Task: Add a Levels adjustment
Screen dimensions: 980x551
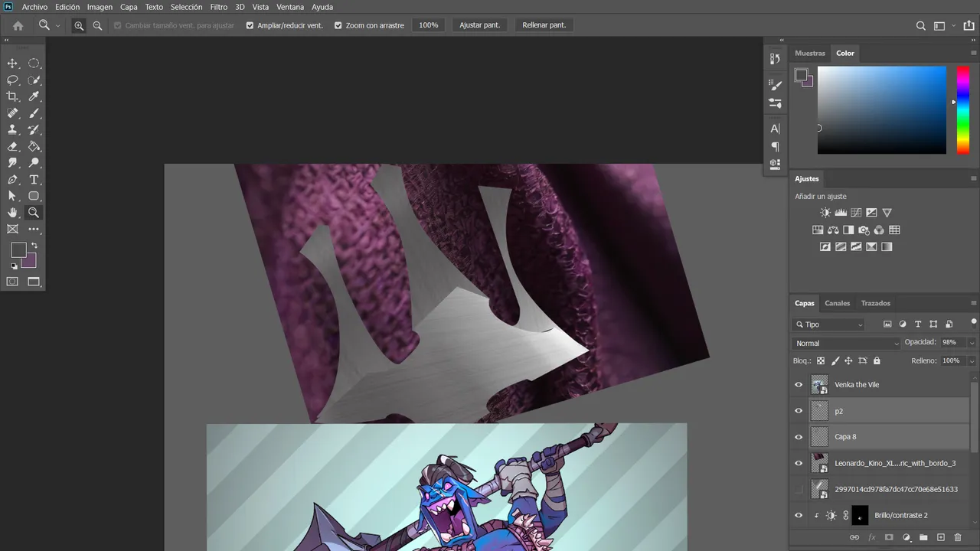Action: pos(841,213)
